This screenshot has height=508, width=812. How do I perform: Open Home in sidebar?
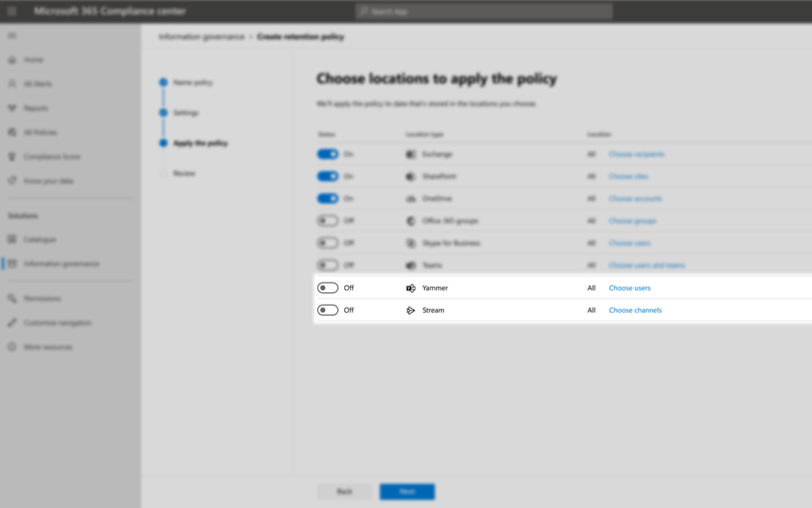click(x=33, y=60)
